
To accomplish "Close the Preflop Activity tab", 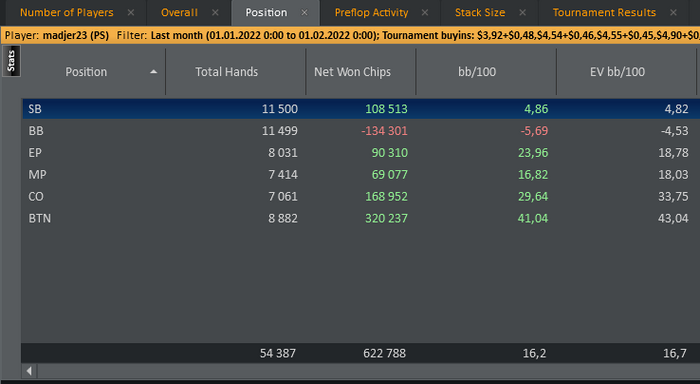I will pyautogui.click(x=425, y=13).
